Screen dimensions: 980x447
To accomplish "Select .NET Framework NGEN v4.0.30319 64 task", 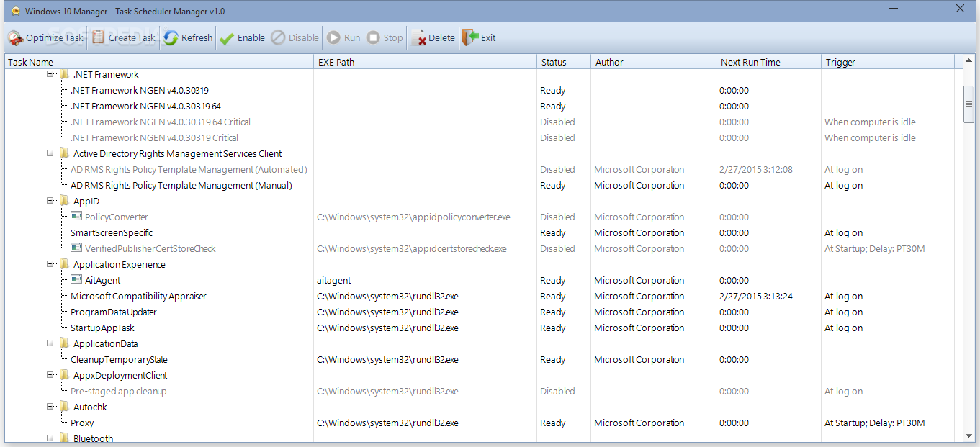I will (145, 106).
